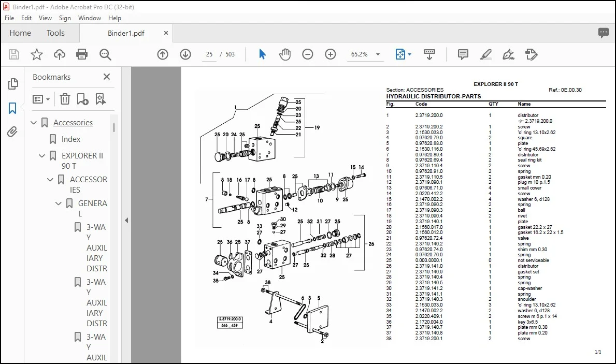Click the Save file icon
Image resolution: width=616 pixels, height=364 pixels.
click(x=14, y=54)
